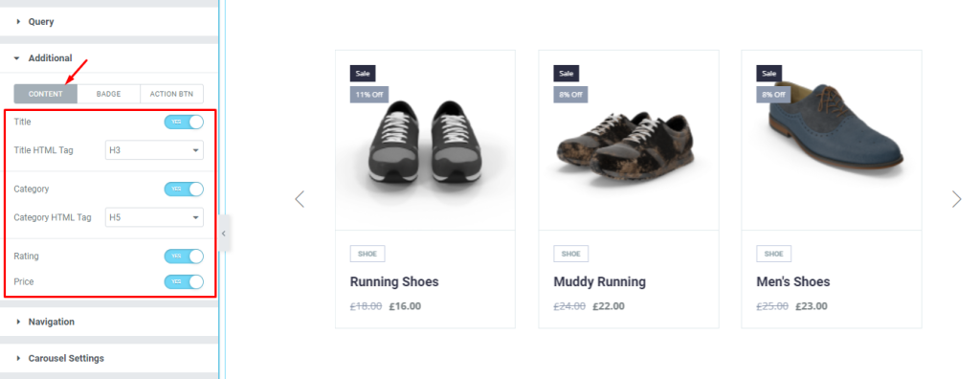The height and width of the screenshot is (379, 980).
Task: Collapse the Elementor side panel handle
Action: click(224, 234)
